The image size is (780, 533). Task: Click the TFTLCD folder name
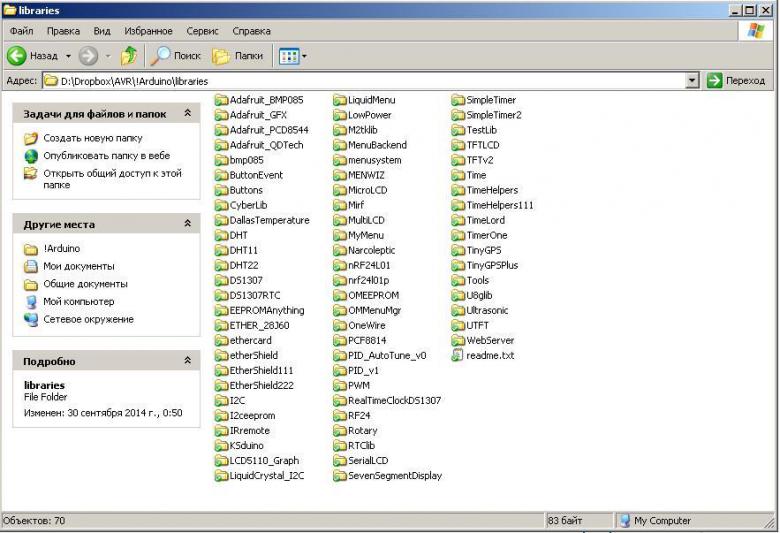tap(483, 145)
